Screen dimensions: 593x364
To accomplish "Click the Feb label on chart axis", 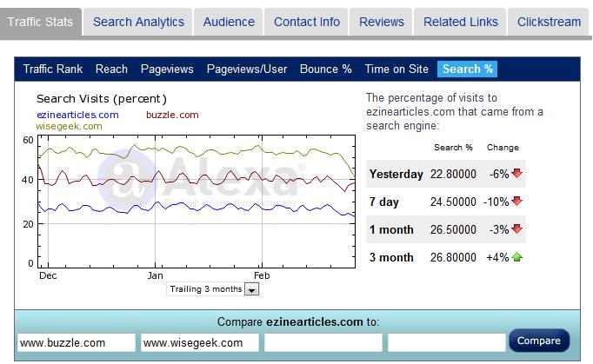I will click(x=262, y=275).
